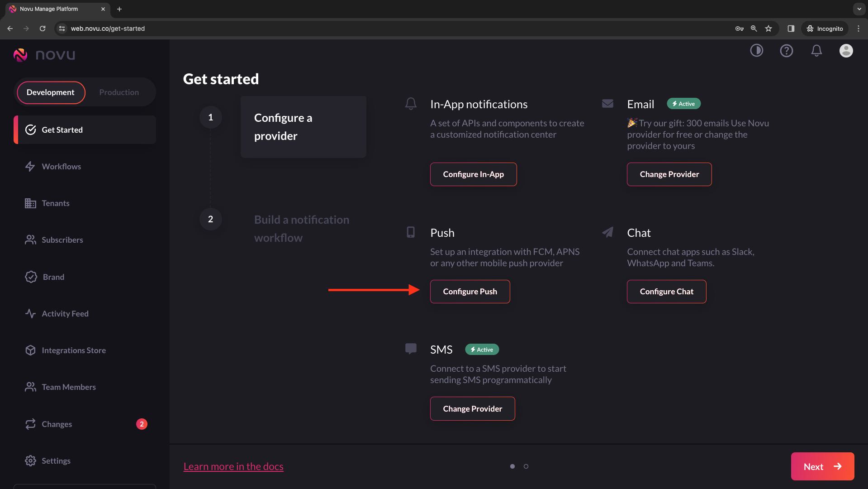Screen dimensions: 868x489
Task: Click the Push phone icon
Action: 411,232
